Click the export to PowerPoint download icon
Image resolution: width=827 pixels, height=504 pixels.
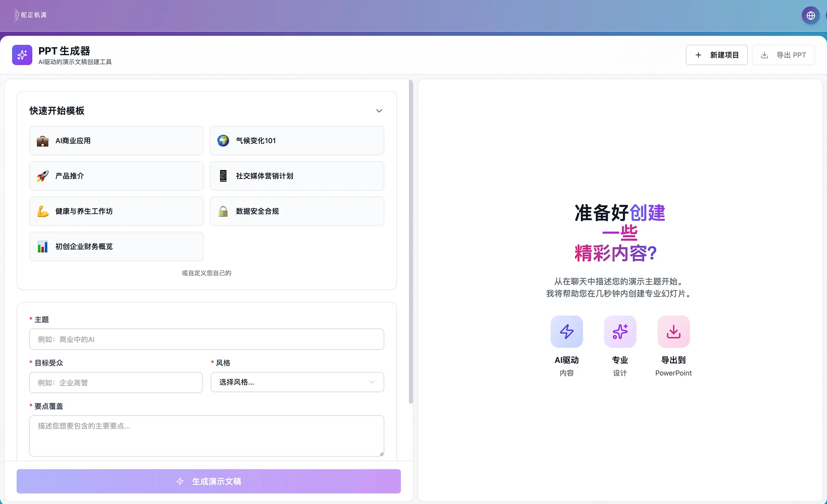point(673,332)
